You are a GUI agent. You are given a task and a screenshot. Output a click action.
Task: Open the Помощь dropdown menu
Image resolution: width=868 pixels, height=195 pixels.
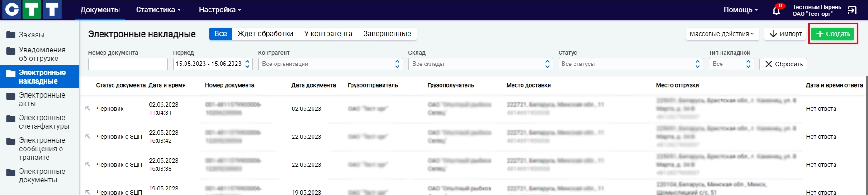tap(741, 9)
